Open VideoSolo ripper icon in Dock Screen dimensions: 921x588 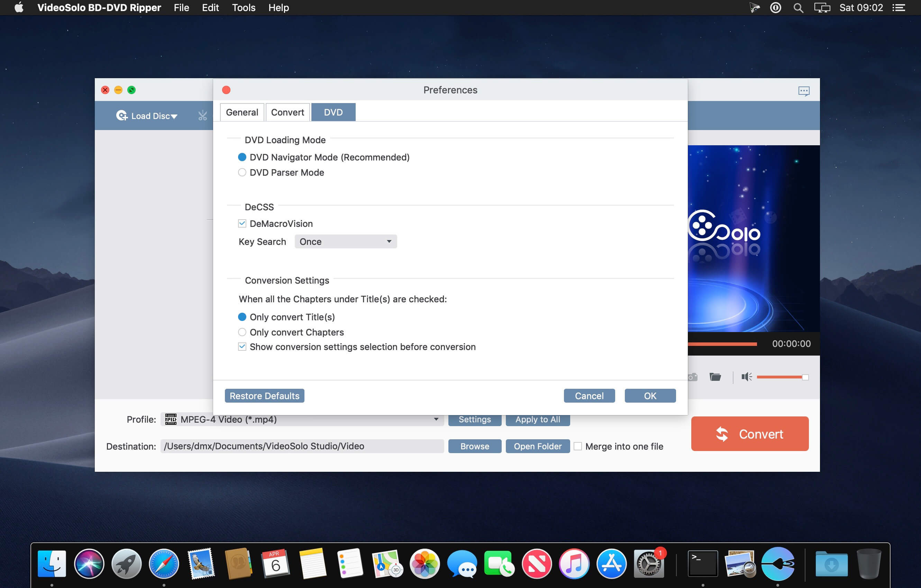(x=777, y=563)
